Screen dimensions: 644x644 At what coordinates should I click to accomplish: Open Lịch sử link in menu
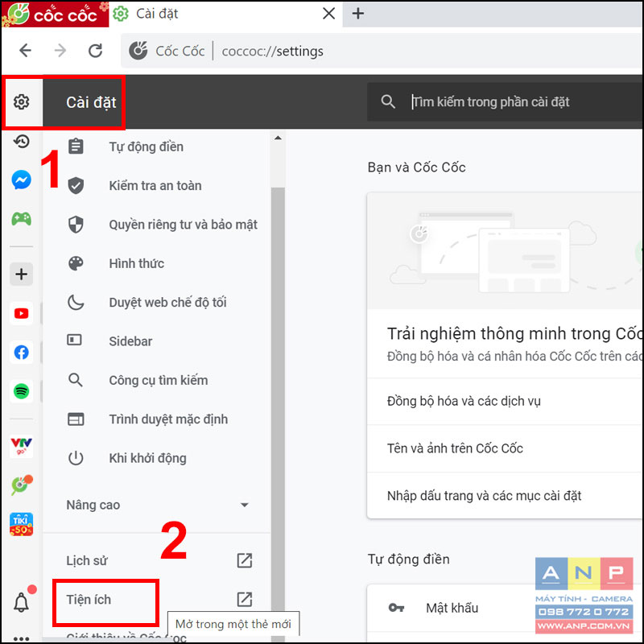pyautogui.click(x=87, y=560)
